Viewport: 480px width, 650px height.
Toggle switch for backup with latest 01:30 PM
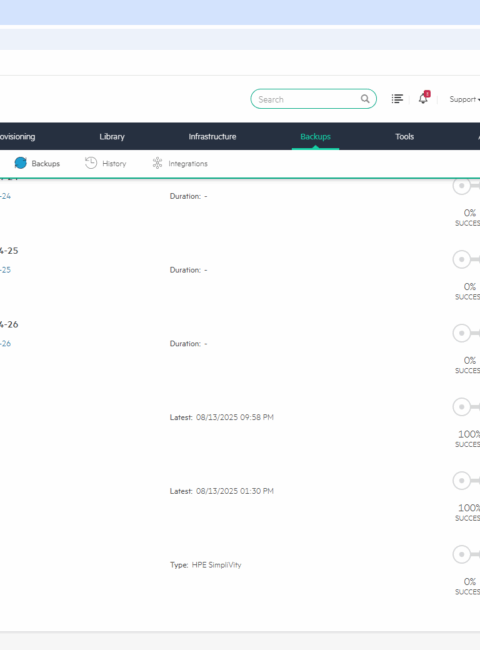(x=466, y=481)
